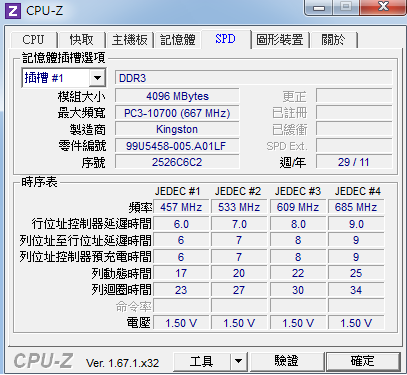The height and width of the screenshot is (375, 407).
Task: Select the PC3-10700 (667 MHz) bandwidth value
Action: pyautogui.click(x=177, y=113)
